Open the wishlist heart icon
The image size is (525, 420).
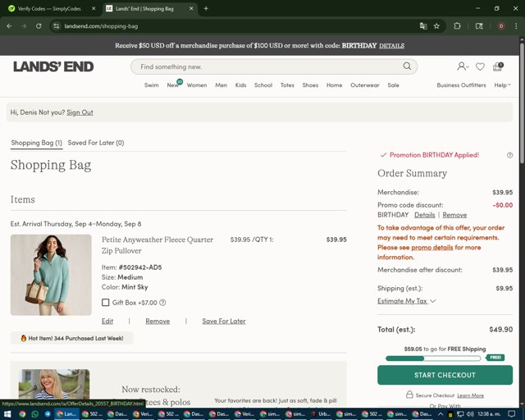[480, 66]
